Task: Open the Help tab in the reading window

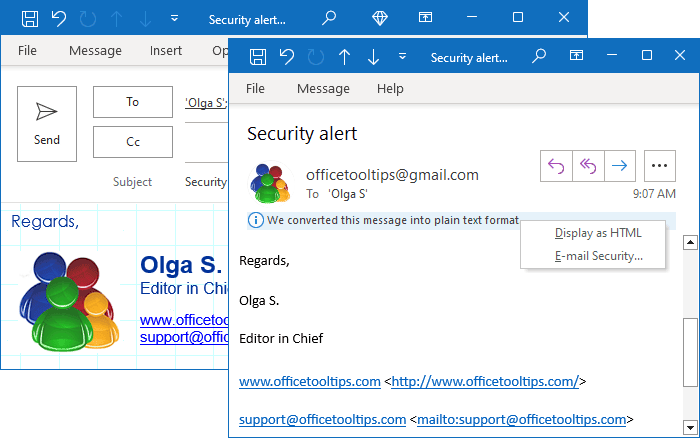Action: (x=390, y=88)
